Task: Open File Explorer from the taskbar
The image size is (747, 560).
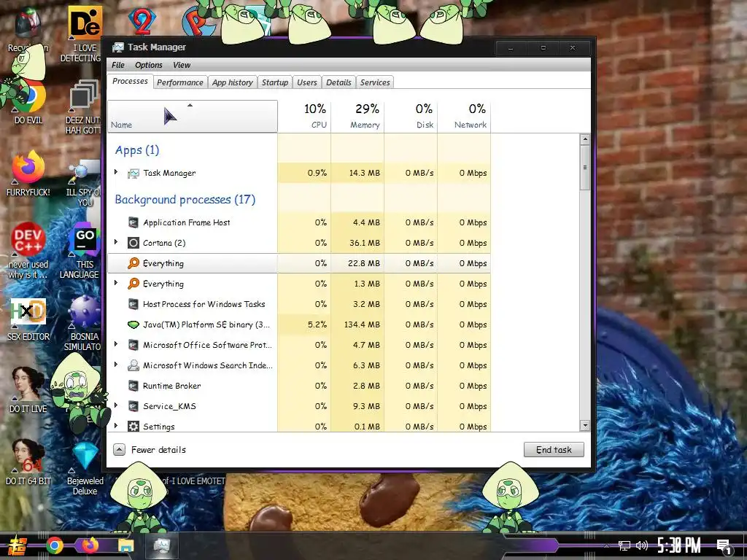Action: coord(125,545)
